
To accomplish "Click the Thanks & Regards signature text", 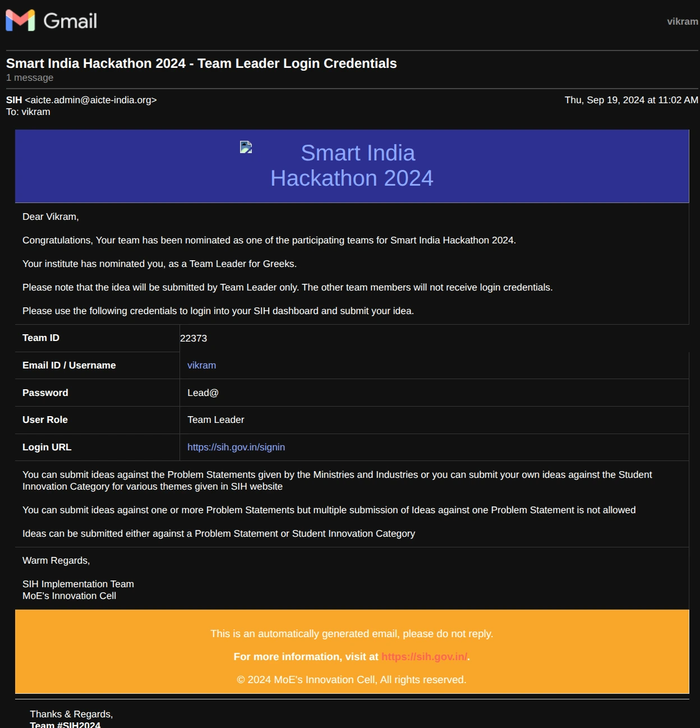I will (x=71, y=713).
